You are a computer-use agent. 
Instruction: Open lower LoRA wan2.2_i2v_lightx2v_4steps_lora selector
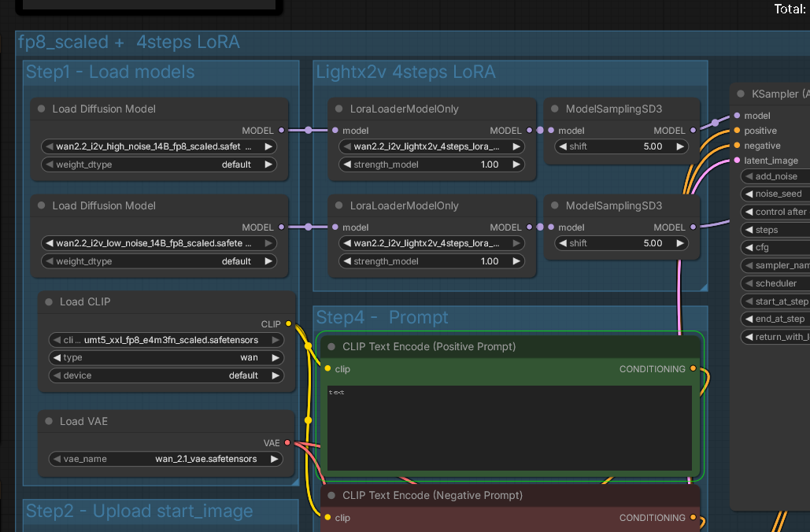(431, 243)
